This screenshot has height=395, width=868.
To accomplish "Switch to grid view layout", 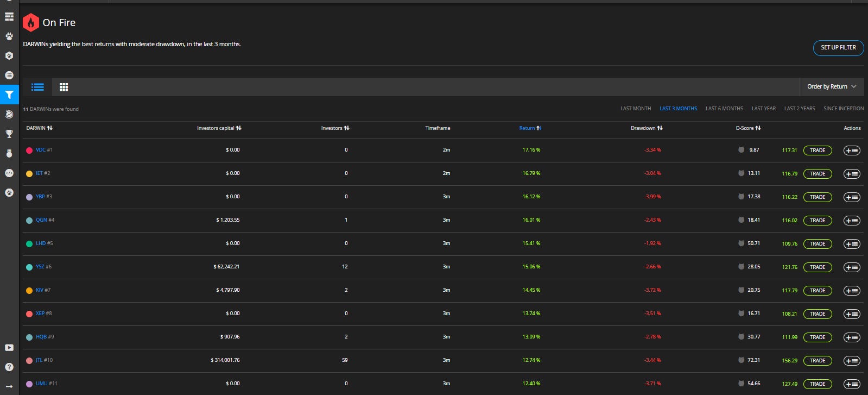I will (x=64, y=87).
